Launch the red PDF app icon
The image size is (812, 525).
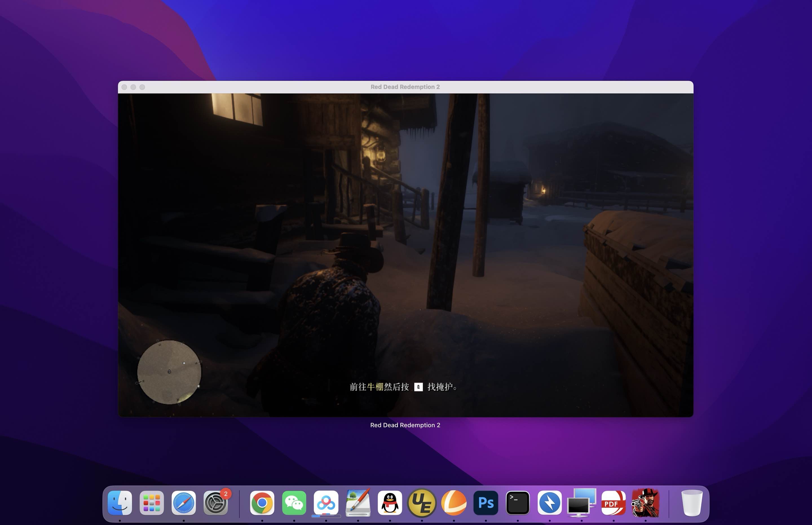coord(613,502)
